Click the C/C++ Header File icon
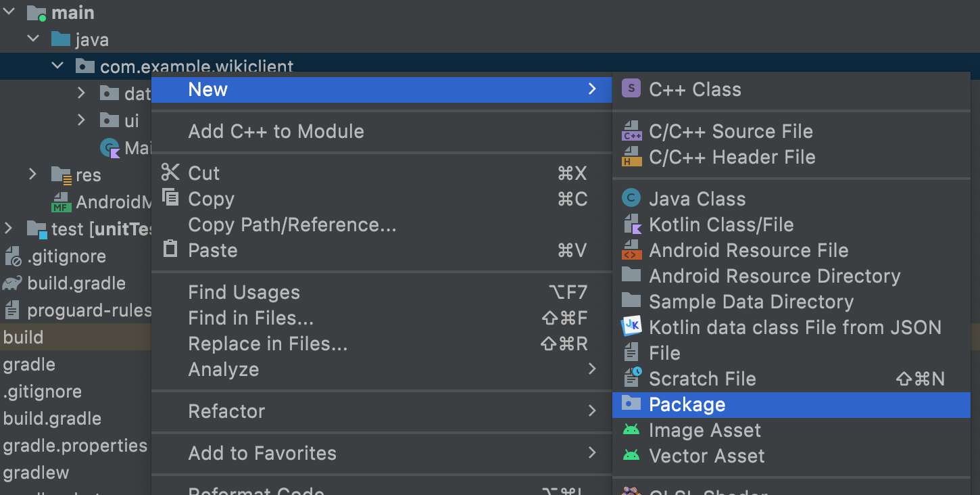The width and height of the screenshot is (980, 495). click(x=631, y=157)
